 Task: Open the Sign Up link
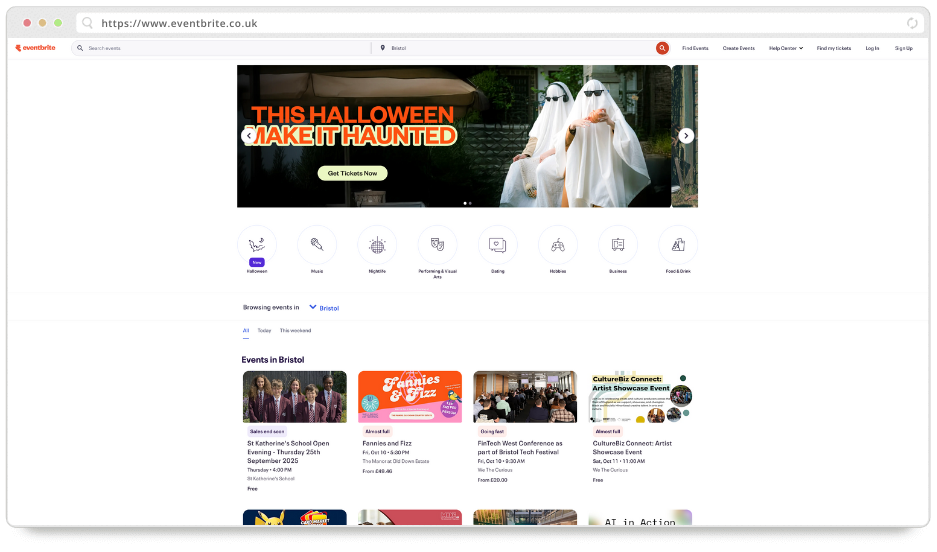click(903, 48)
